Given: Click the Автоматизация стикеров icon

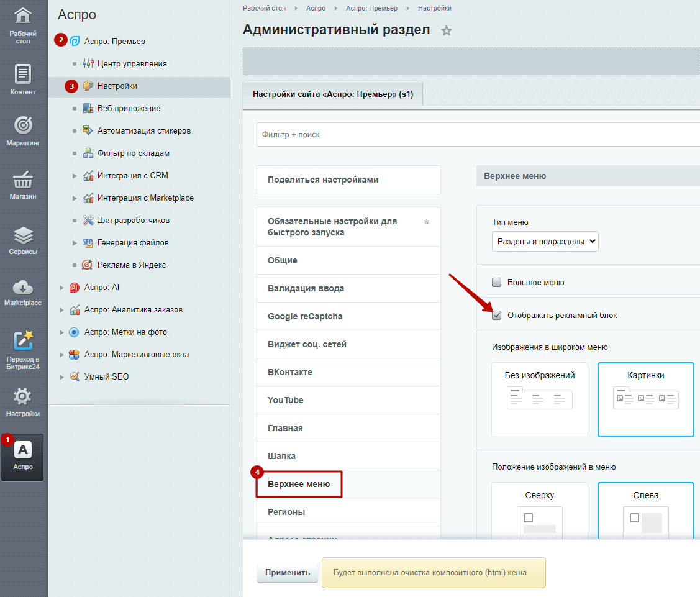Looking at the screenshot, I should [88, 130].
